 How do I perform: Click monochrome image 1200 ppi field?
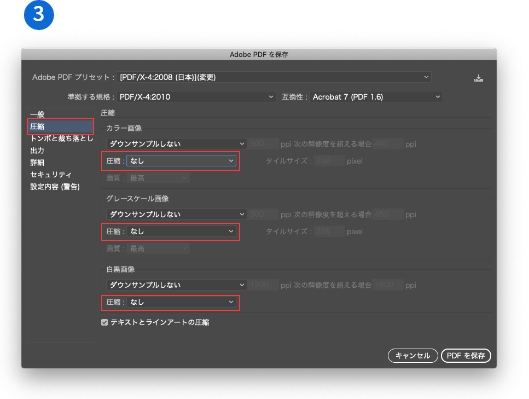(263, 285)
